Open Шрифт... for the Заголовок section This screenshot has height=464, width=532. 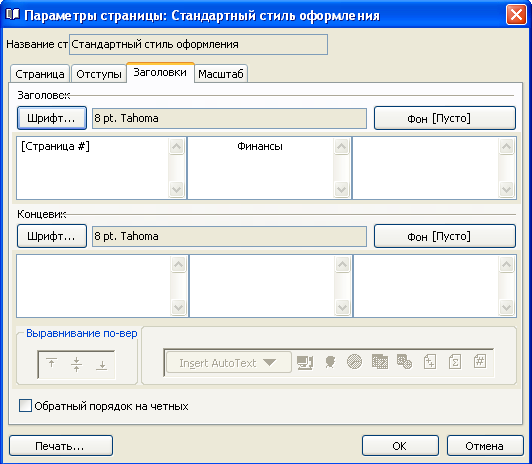tap(52, 118)
